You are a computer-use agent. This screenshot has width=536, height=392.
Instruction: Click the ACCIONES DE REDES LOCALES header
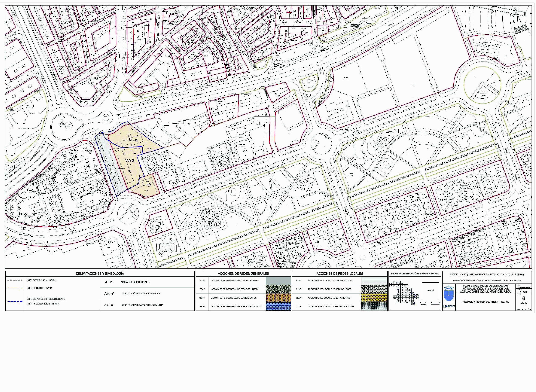click(340, 274)
